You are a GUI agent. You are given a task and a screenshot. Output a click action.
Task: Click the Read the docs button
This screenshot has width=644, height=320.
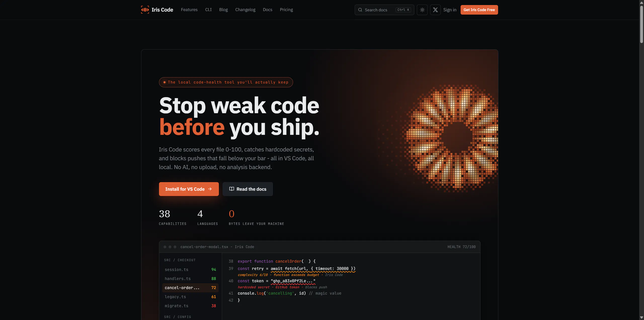pyautogui.click(x=248, y=189)
